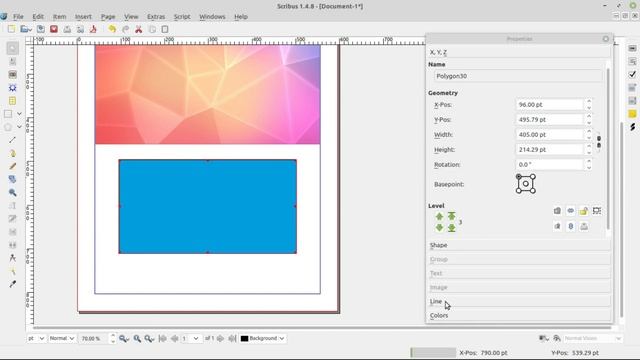This screenshot has width=640, height=360.
Task: Lower the item one level down
Action: 439,227
